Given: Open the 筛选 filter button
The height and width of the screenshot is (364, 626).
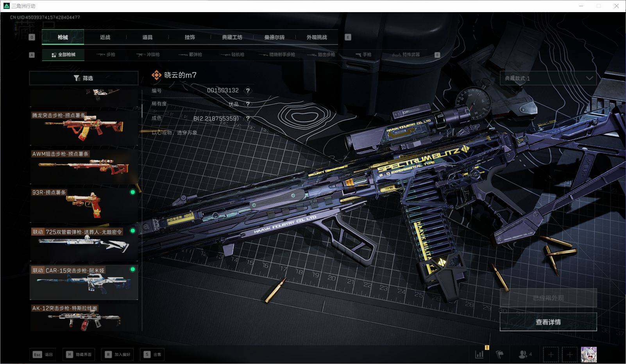Looking at the screenshot, I should (84, 78).
